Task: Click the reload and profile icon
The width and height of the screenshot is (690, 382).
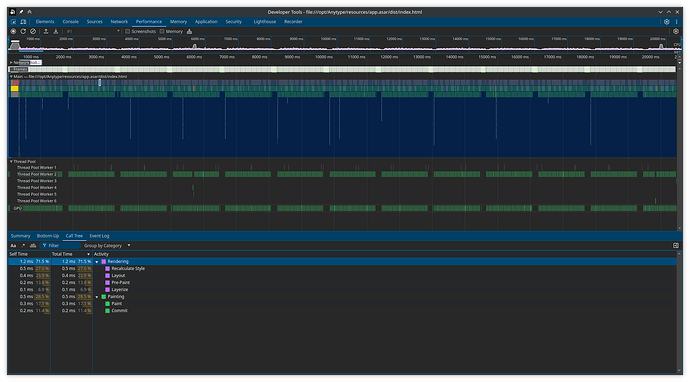Action: [x=23, y=31]
